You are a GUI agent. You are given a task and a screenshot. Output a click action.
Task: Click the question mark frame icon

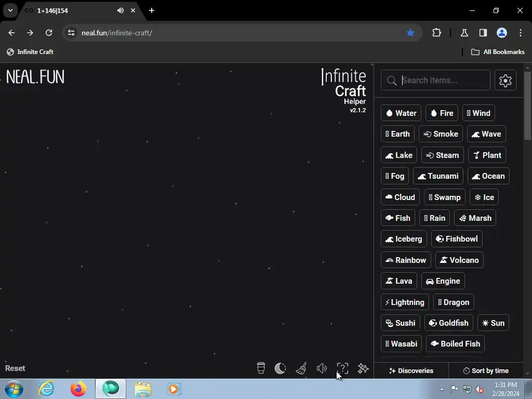click(342, 368)
